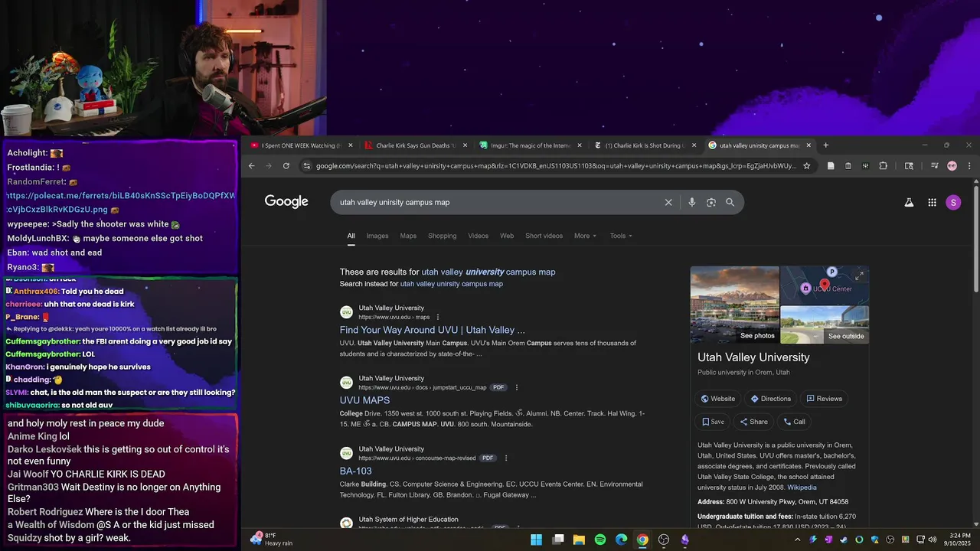Show hidden system tray icons
This screenshot has width=980, height=551.
(x=797, y=540)
